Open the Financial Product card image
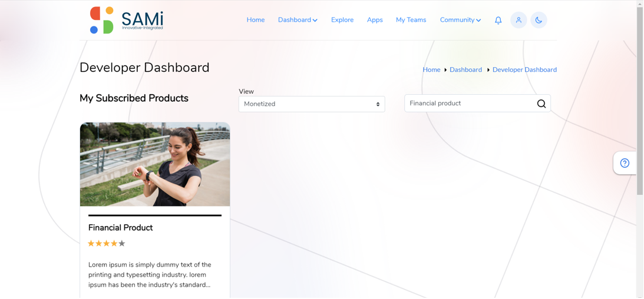 [155, 164]
